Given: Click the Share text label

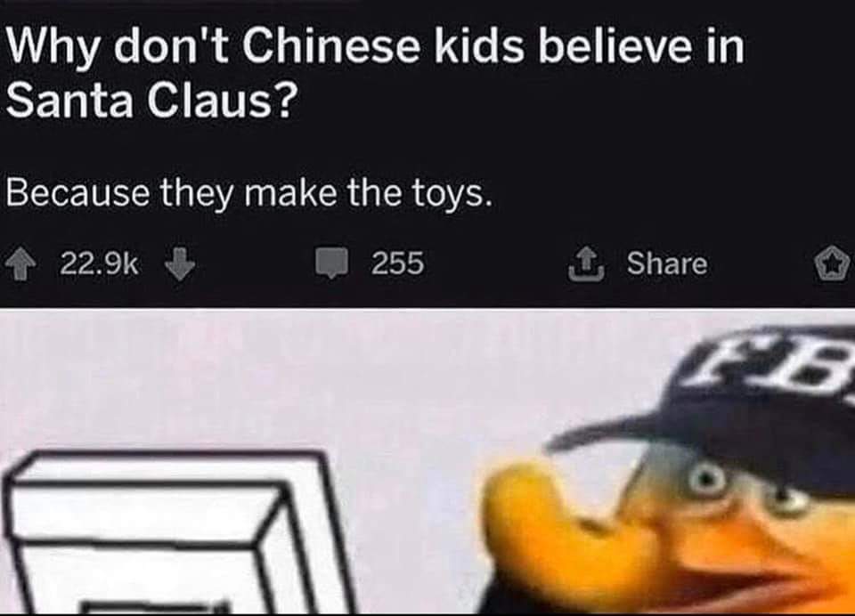Looking at the screenshot, I should pos(667,263).
